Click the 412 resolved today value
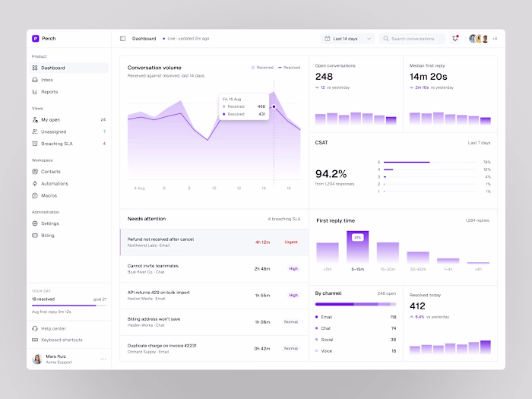Viewport: 532px width, 399px height. (417, 306)
